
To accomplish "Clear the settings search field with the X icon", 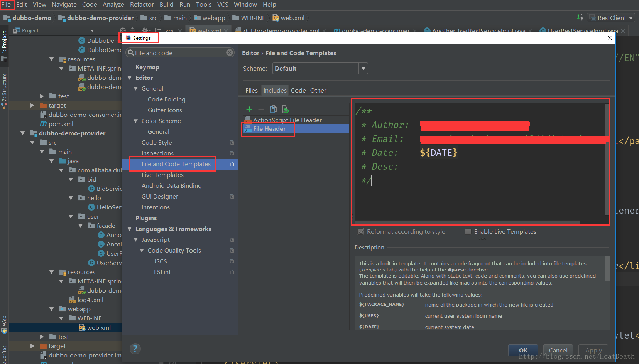I will click(x=229, y=52).
